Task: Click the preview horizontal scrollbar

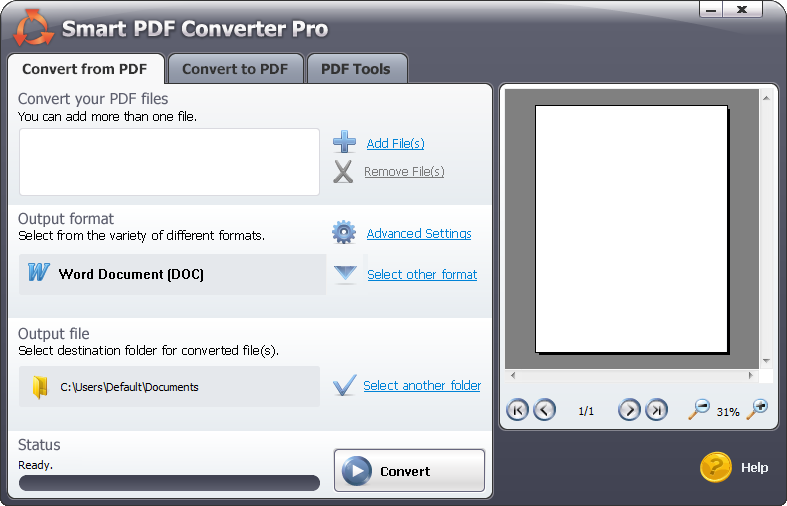Action: pyautogui.click(x=631, y=376)
